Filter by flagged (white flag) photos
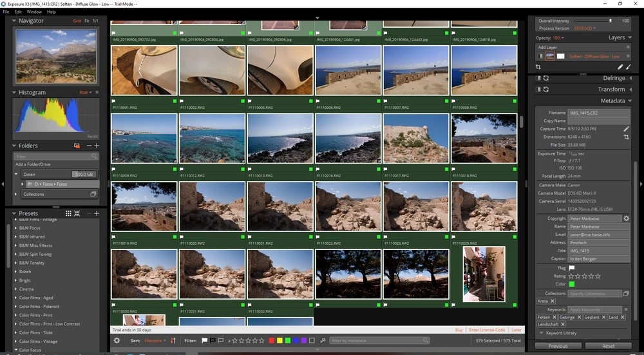 point(205,341)
